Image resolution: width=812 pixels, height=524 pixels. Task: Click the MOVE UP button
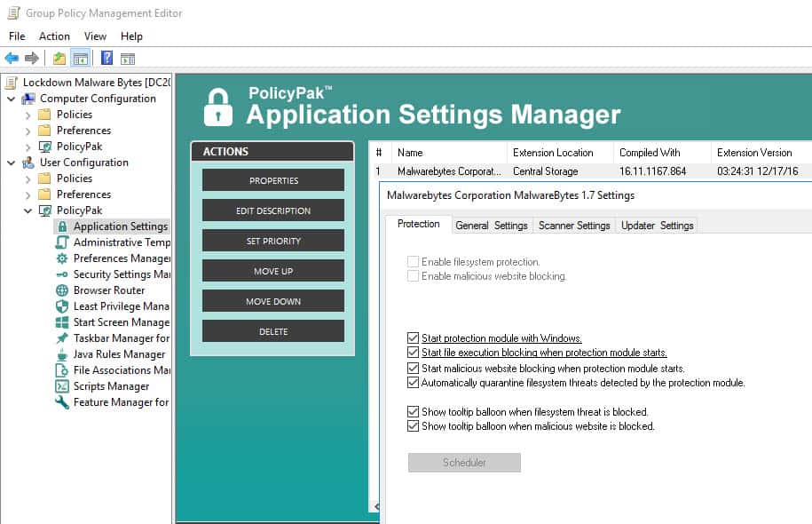pyautogui.click(x=273, y=271)
